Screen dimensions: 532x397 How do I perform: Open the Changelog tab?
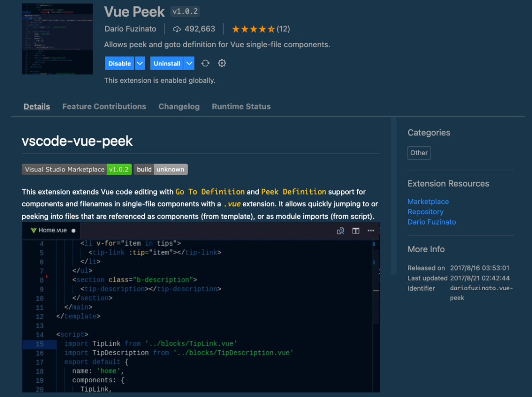pos(179,106)
